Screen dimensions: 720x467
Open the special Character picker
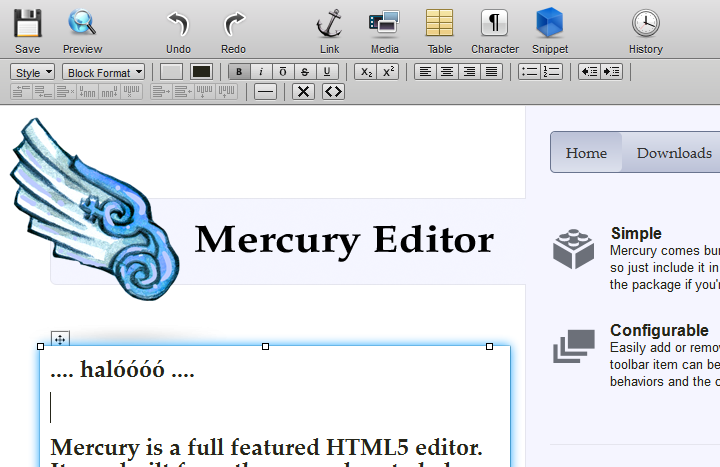[495, 31]
